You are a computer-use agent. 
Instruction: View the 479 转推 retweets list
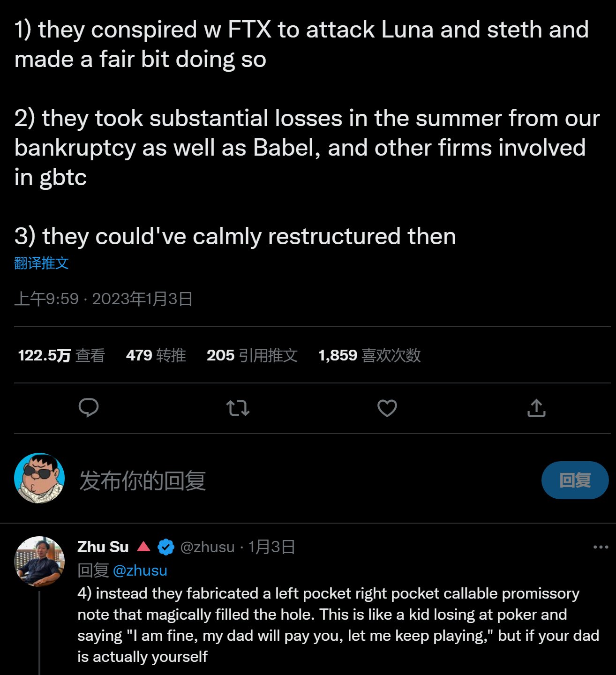tap(156, 355)
